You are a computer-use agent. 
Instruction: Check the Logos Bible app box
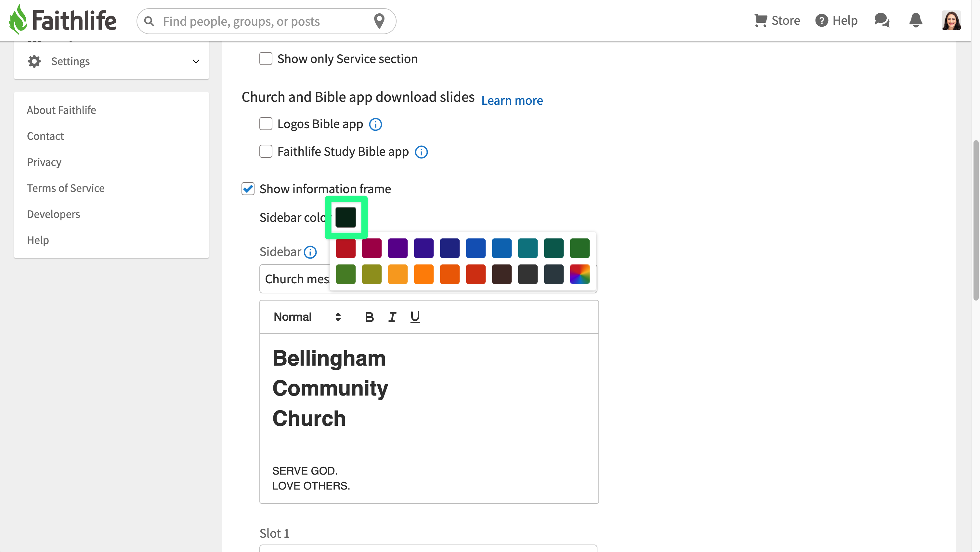pos(266,124)
